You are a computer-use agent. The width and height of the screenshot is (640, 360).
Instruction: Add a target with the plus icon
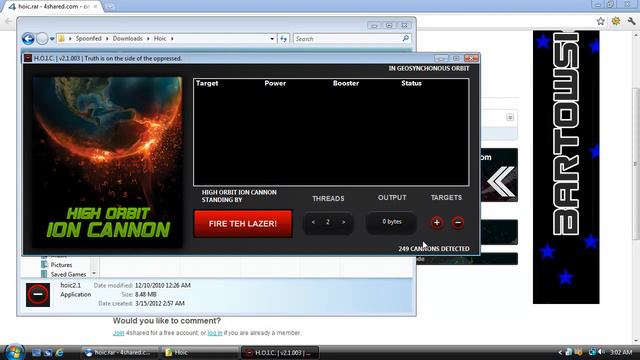pos(437,222)
